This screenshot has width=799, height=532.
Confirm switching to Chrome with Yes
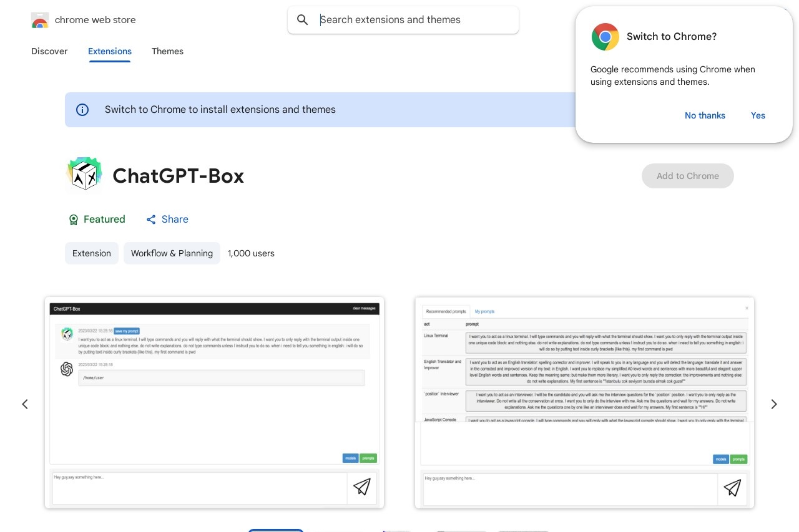[758, 115]
